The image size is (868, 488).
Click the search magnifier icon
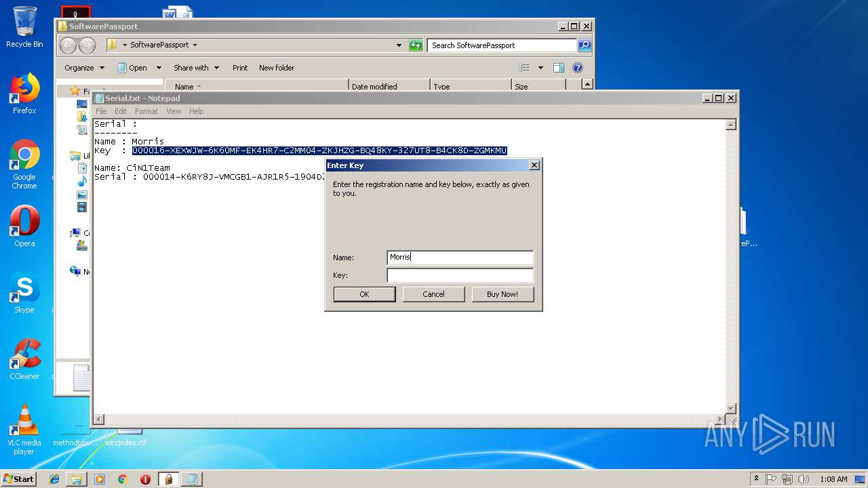pos(585,45)
